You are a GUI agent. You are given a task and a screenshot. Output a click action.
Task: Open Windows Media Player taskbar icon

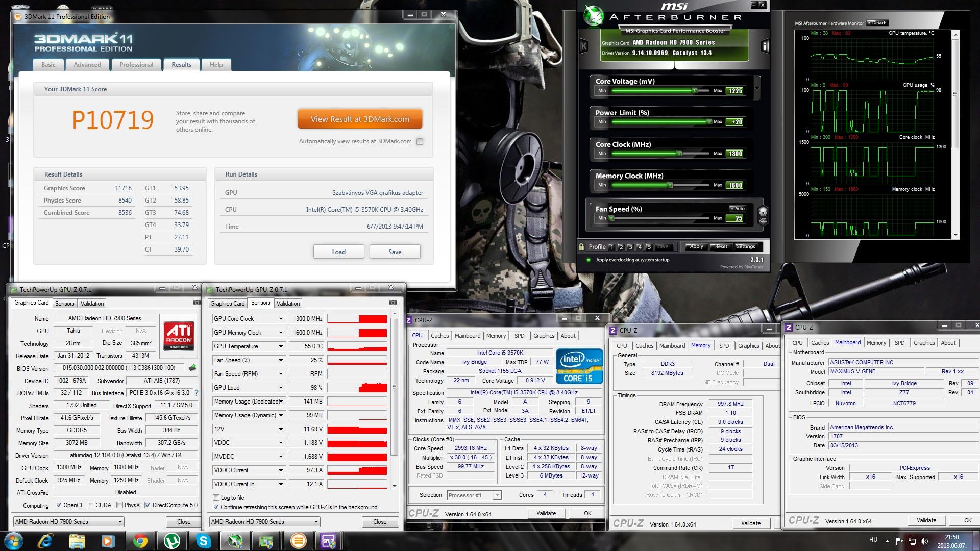coord(108,541)
